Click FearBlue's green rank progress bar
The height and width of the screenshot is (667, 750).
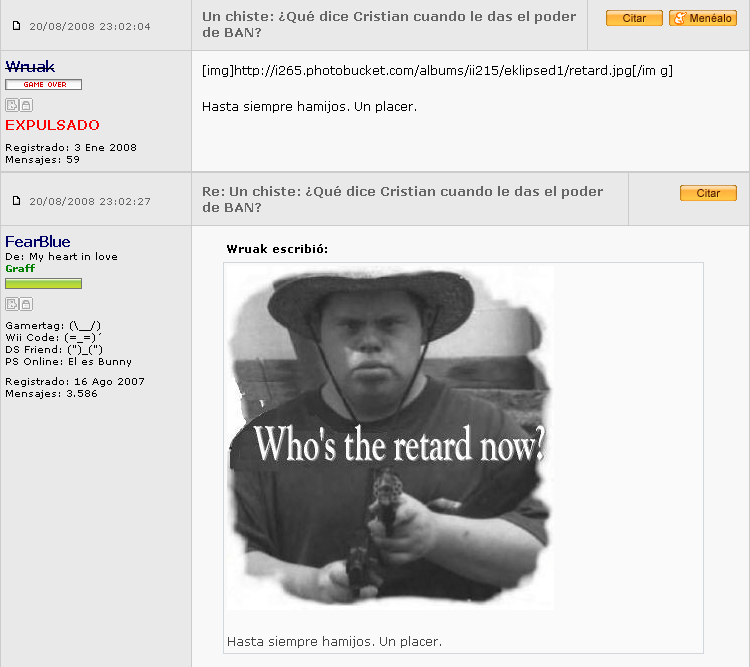tap(44, 284)
